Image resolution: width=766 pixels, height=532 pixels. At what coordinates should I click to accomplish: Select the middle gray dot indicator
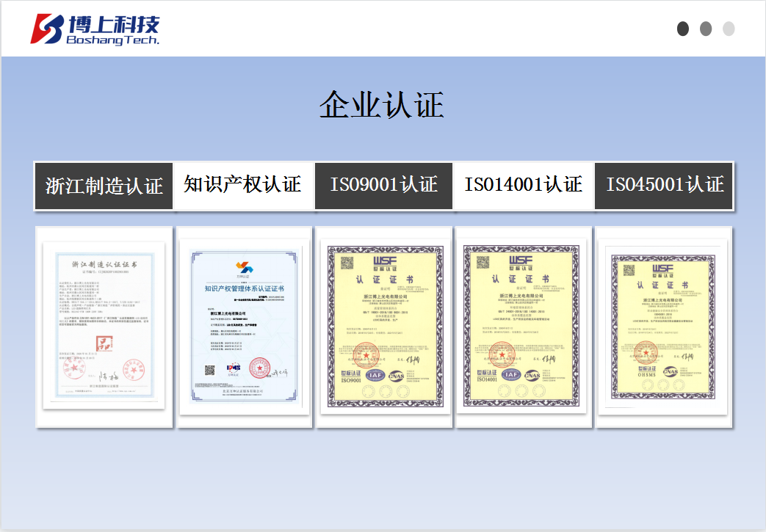pyautogui.click(x=706, y=29)
